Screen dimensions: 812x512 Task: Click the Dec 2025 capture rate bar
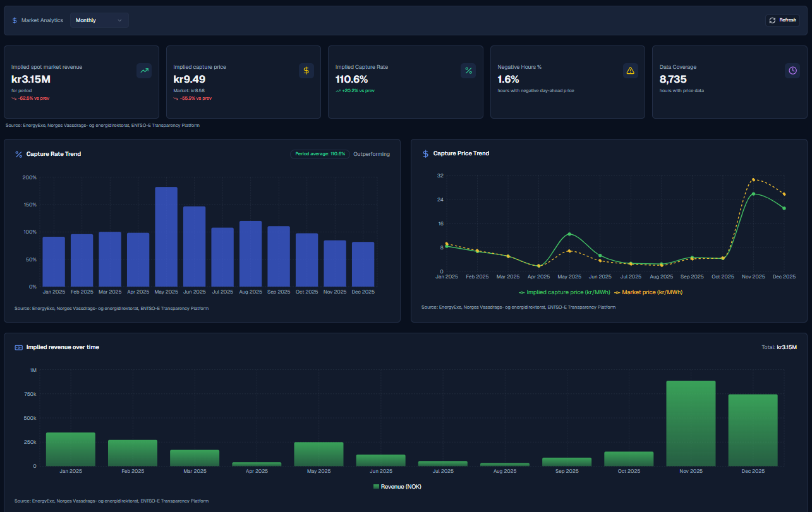pyautogui.click(x=363, y=264)
